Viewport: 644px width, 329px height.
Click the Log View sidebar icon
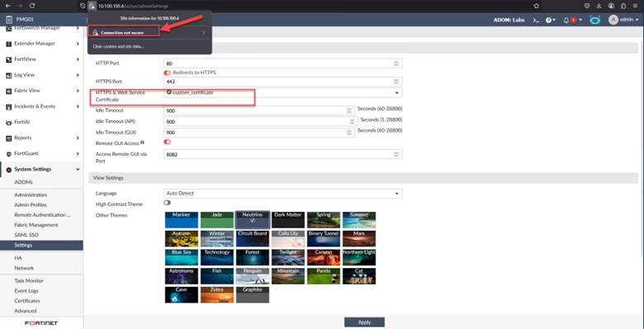[8, 75]
